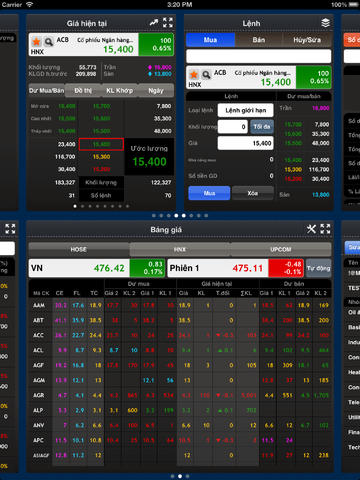Expand the Bảng giá panel fullscreen
Image resolution: width=360 pixels, height=480 pixels.
coord(325,229)
